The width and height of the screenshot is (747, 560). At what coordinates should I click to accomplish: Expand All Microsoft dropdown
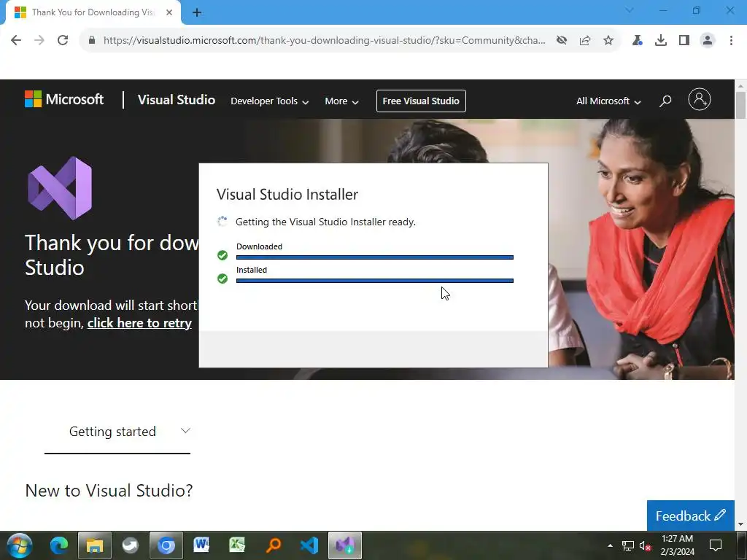click(x=608, y=101)
